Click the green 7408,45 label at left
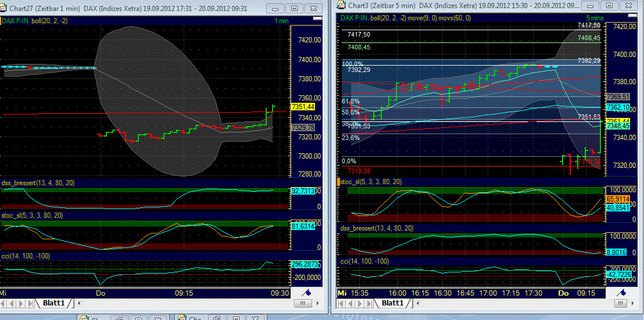This screenshot has width=644, height=320. tap(359, 47)
